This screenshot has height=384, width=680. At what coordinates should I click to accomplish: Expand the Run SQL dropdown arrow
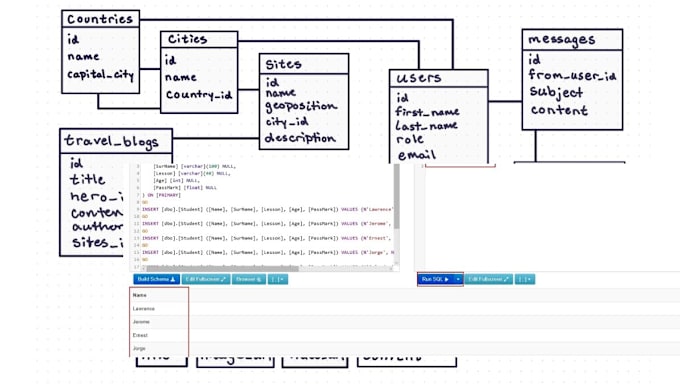(x=458, y=279)
